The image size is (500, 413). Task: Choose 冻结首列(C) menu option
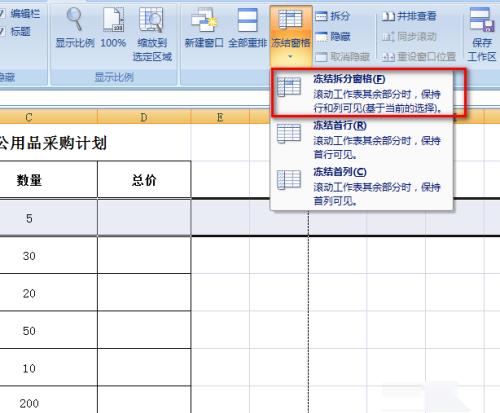pyautogui.click(x=362, y=186)
